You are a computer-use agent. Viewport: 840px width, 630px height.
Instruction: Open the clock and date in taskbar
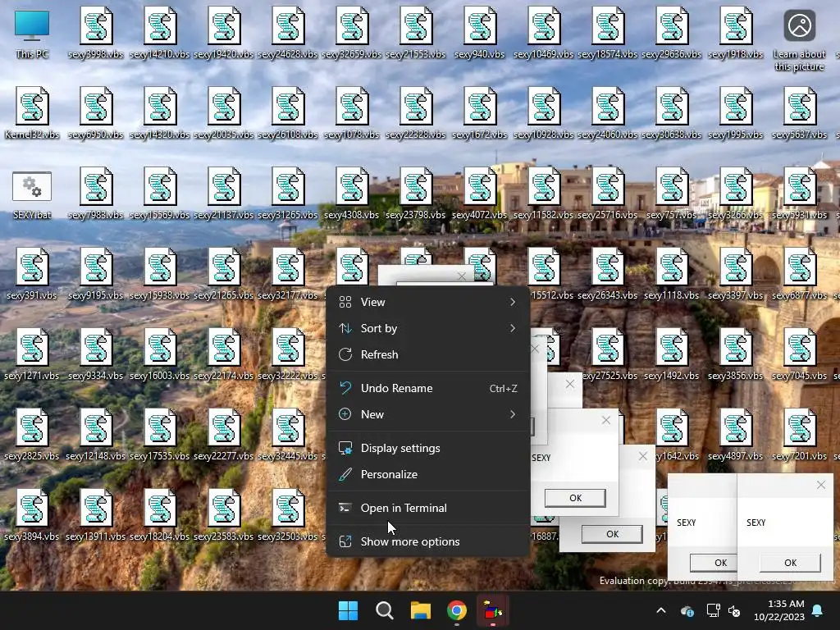point(779,610)
